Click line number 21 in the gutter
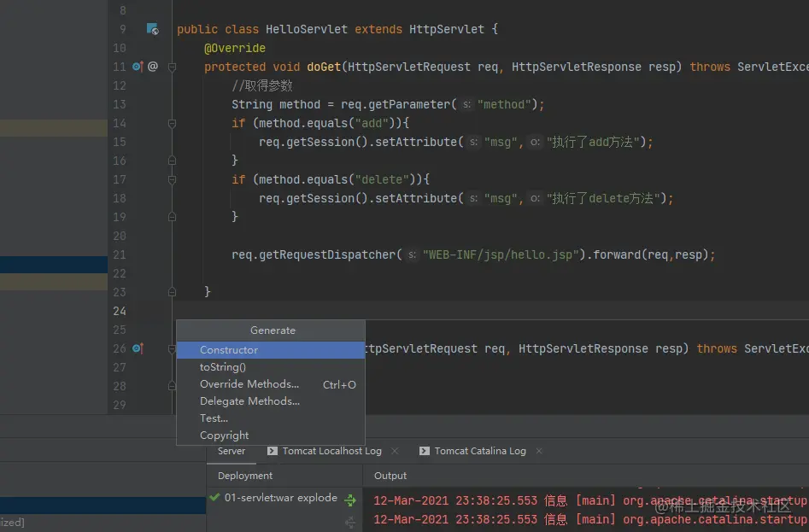The width and height of the screenshot is (809, 532). (120, 254)
